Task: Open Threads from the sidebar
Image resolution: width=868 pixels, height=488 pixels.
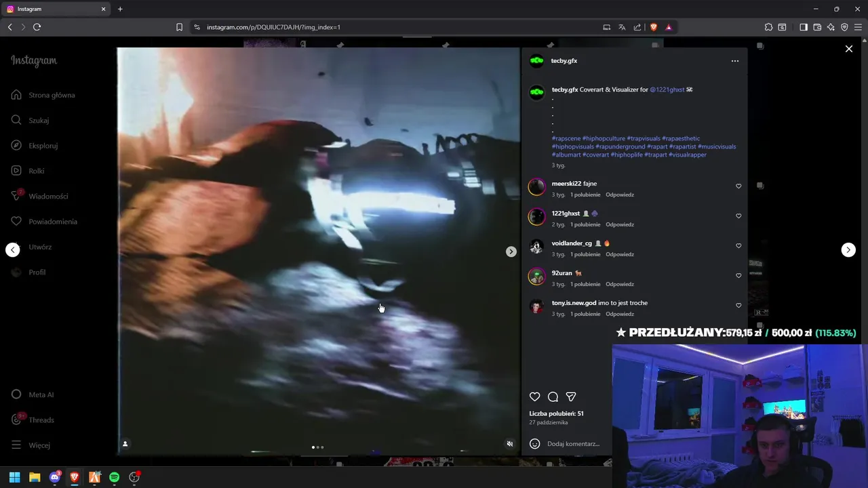Action: click(33, 420)
